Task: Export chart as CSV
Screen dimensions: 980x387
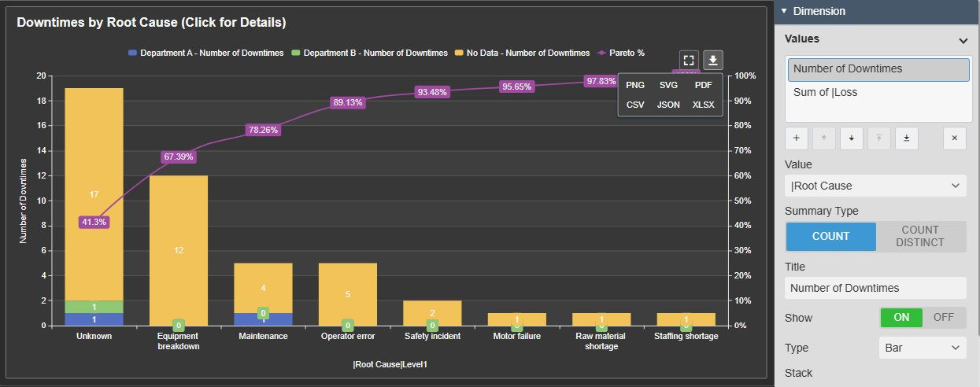Action: coord(635,105)
